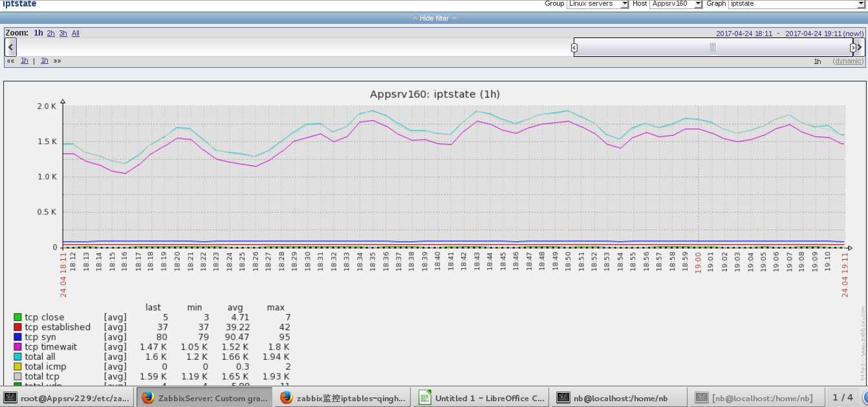This screenshot has width=868, height=407.
Task: Click the tcp established legend label
Action: point(58,327)
